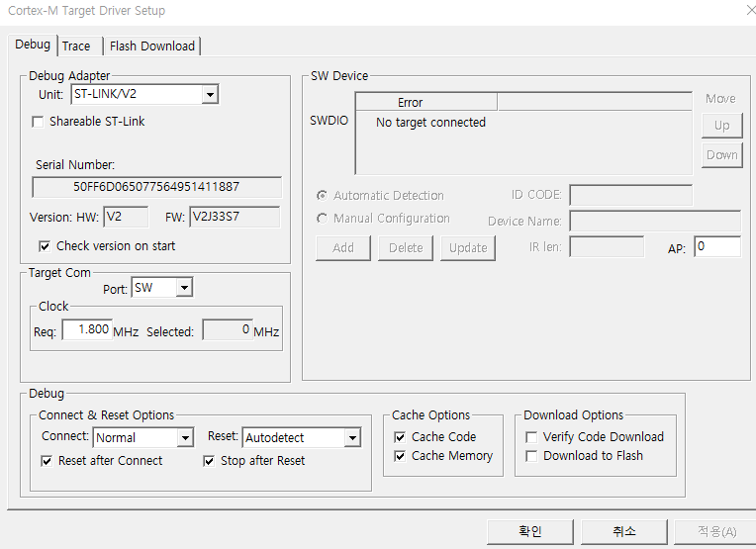Open the Flash Download tab
This screenshot has width=756, height=549.
(151, 46)
